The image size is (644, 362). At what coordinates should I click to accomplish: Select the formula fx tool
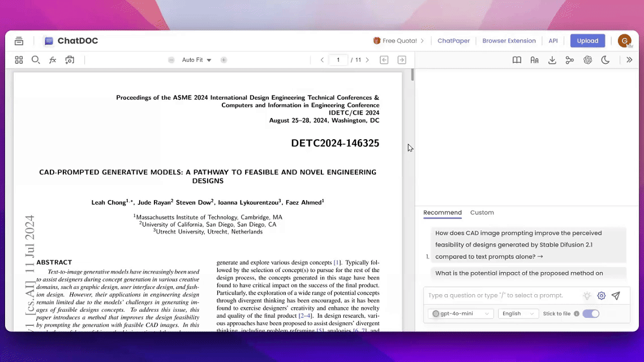(x=53, y=60)
